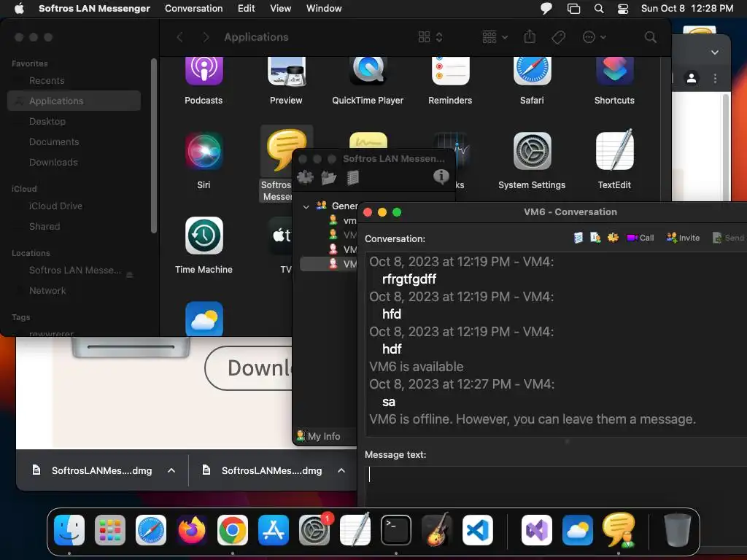
Task: Eject Softros LAN Messenger volume in sidebar
Action: 130,275
